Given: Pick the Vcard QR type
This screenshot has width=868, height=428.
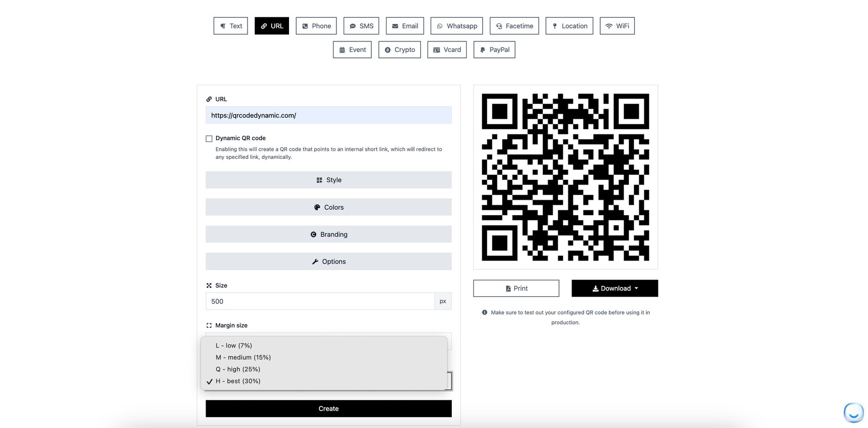Looking at the screenshot, I should coord(447,50).
